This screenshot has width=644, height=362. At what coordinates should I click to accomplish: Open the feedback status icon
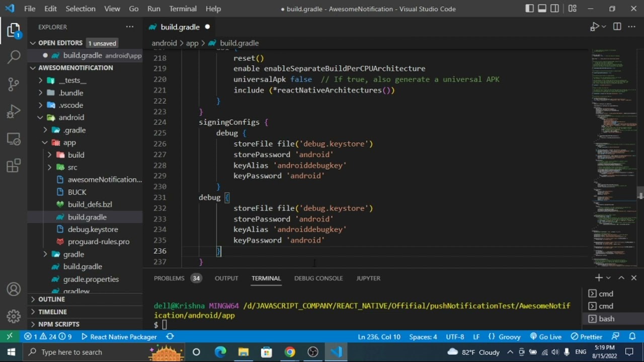pyautogui.click(x=616, y=336)
